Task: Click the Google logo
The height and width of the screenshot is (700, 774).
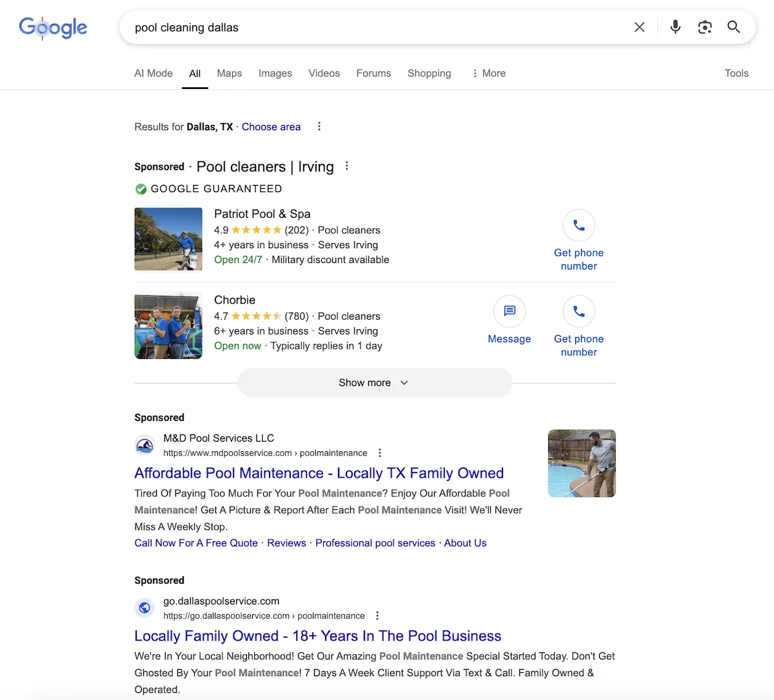Action: pyautogui.click(x=53, y=28)
